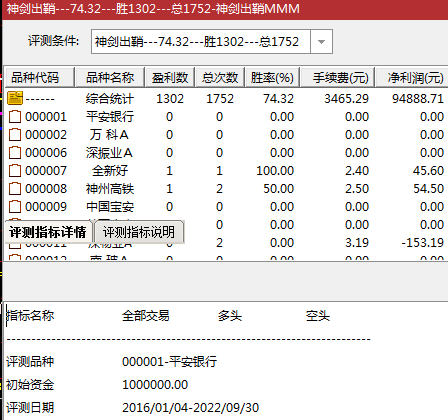Click the 评测日期 label
Screen dimensions: 448x420
30,408
